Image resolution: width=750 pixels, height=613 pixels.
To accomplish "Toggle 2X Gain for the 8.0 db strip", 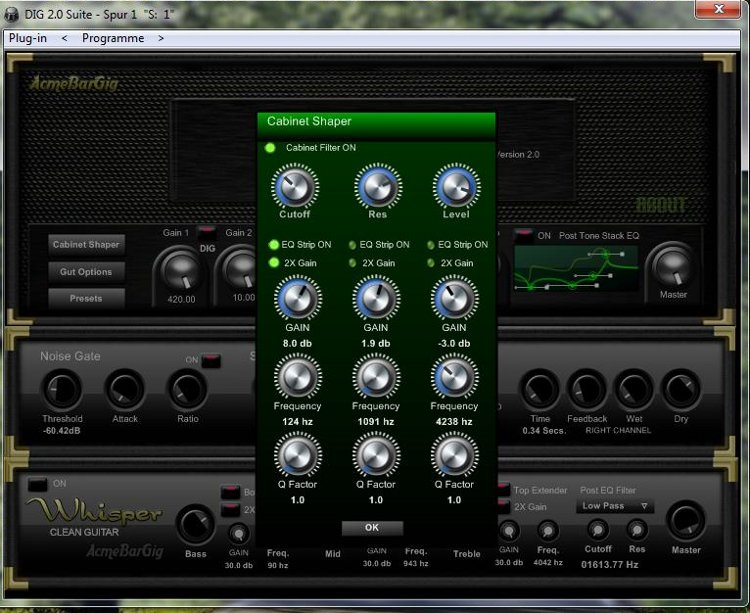I will coord(274,263).
